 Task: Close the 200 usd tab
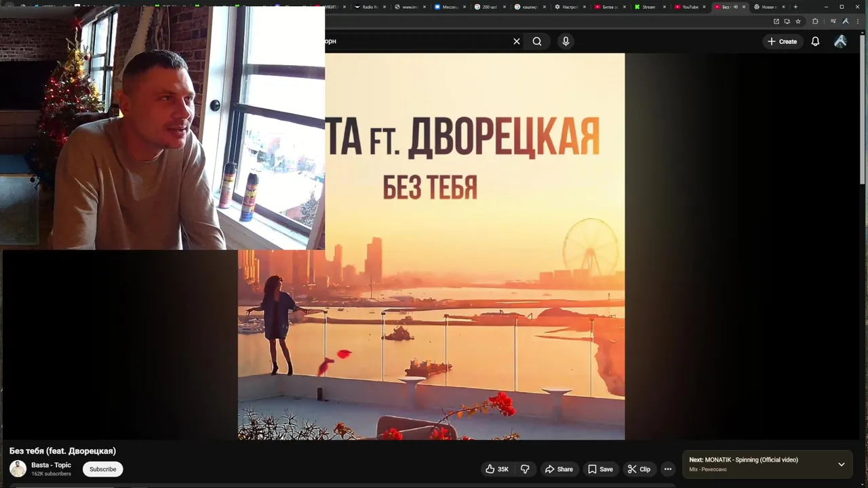pos(505,7)
